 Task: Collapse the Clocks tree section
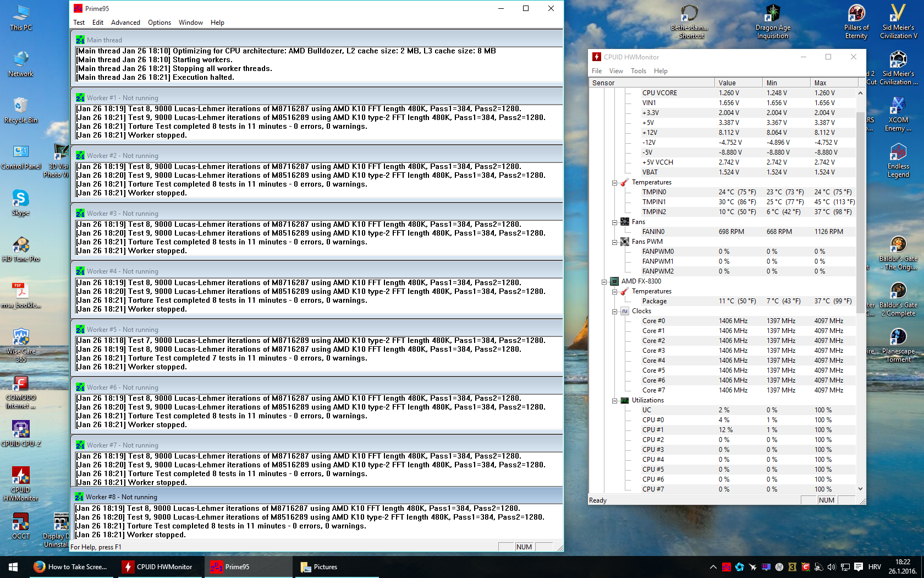pos(615,312)
